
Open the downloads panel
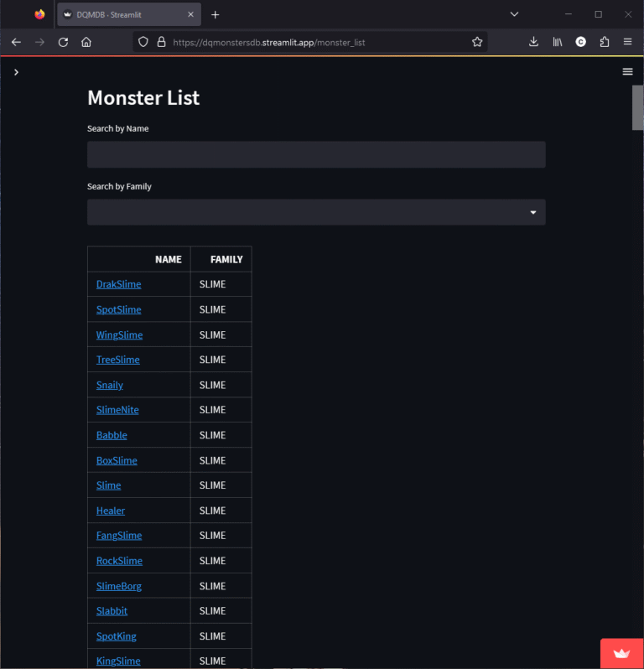point(533,42)
